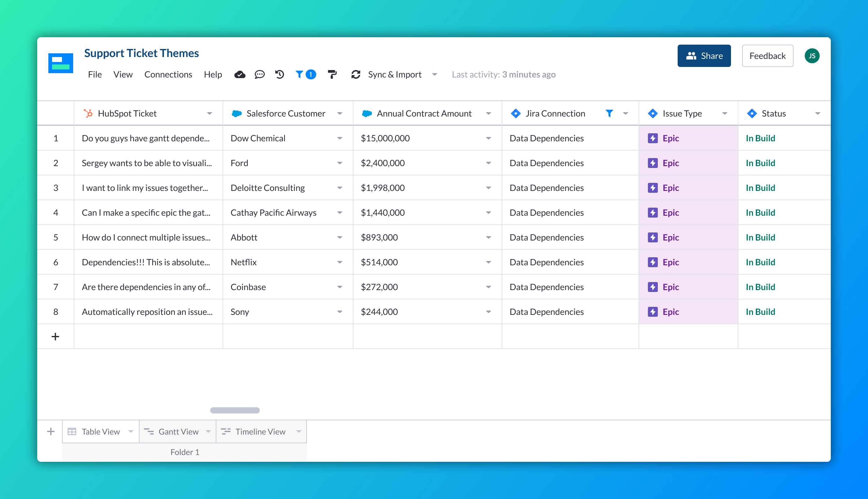Open version history icon
Image resolution: width=868 pixels, height=499 pixels.
click(279, 74)
